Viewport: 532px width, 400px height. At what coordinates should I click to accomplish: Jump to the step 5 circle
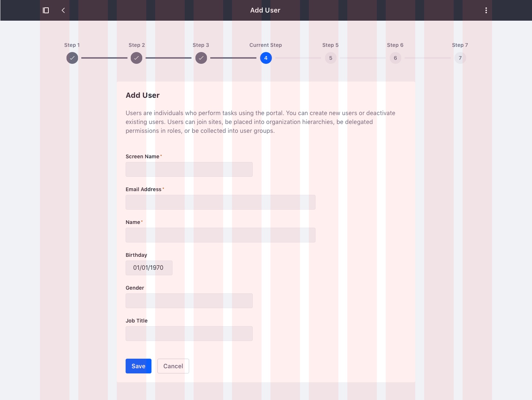[331, 58]
